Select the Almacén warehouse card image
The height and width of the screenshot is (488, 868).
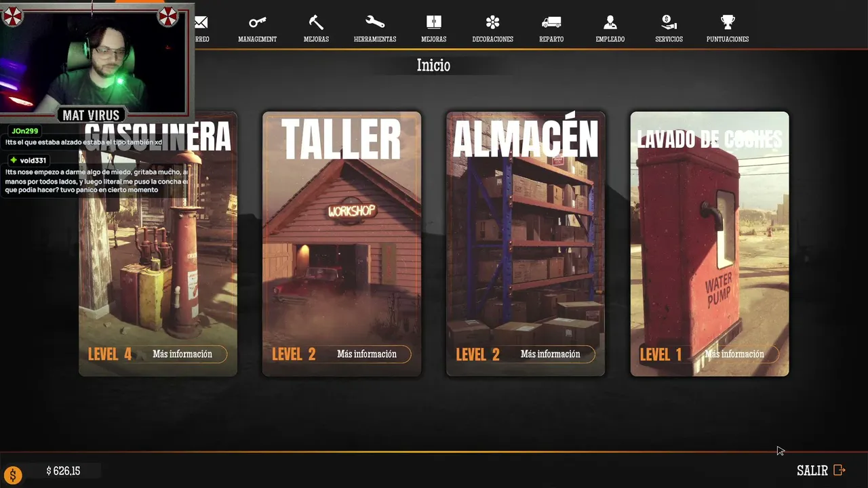[x=526, y=244]
